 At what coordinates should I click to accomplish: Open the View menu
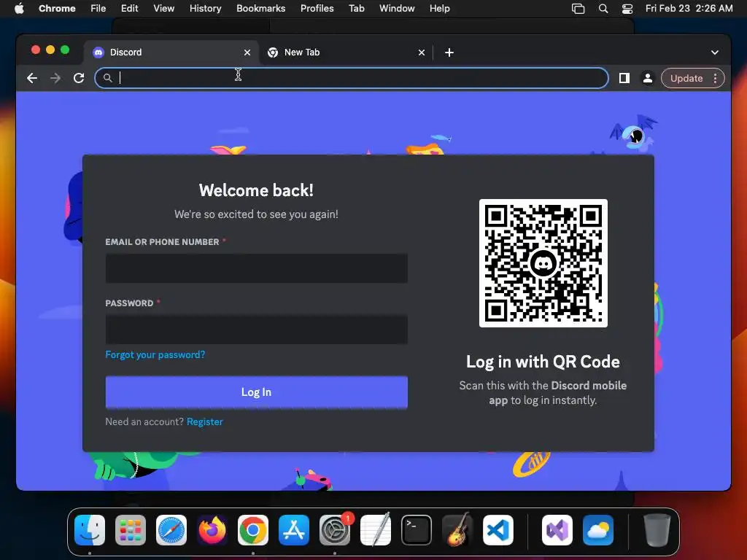pyautogui.click(x=164, y=9)
